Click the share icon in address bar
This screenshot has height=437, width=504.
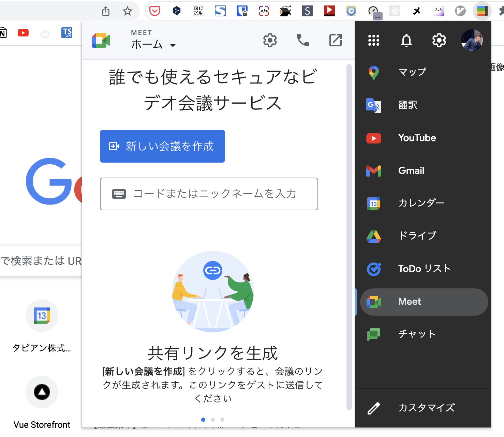click(x=106, y=11)
